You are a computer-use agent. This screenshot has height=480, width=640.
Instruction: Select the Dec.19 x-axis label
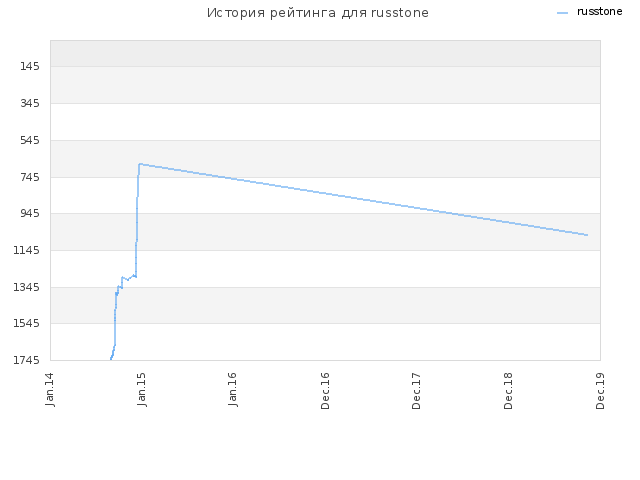click(600, 391)
